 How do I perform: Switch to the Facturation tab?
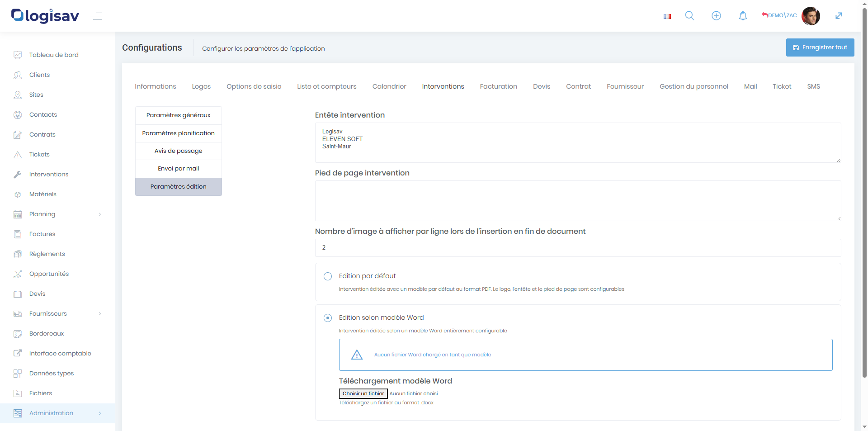coord(498,86)
